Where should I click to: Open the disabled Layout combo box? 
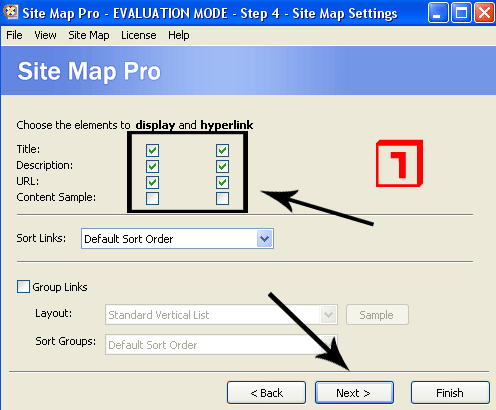pyautogui.click(x=221, y=315)
